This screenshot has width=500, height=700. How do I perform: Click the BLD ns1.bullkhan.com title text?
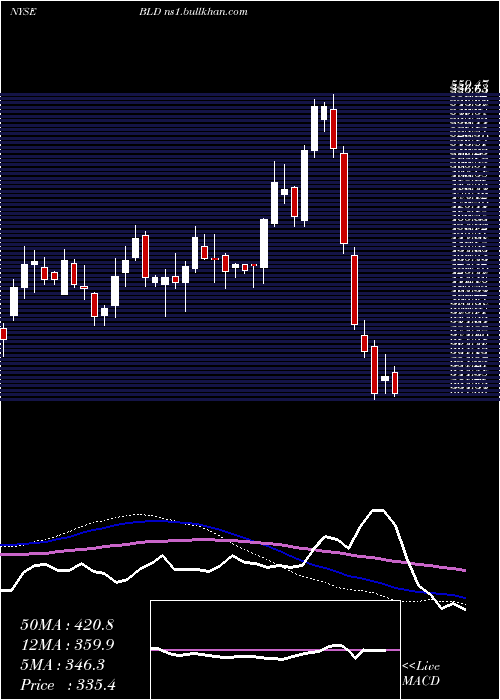[193, 12]
